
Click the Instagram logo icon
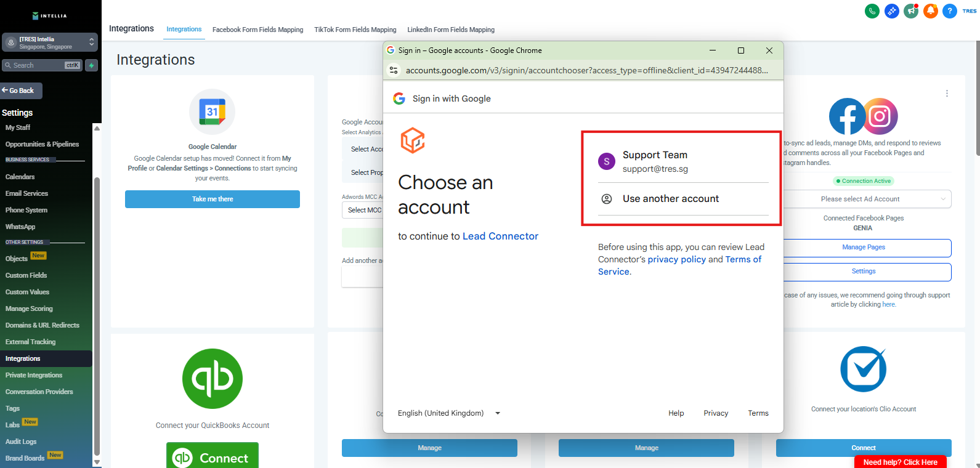tap(880, 116)
